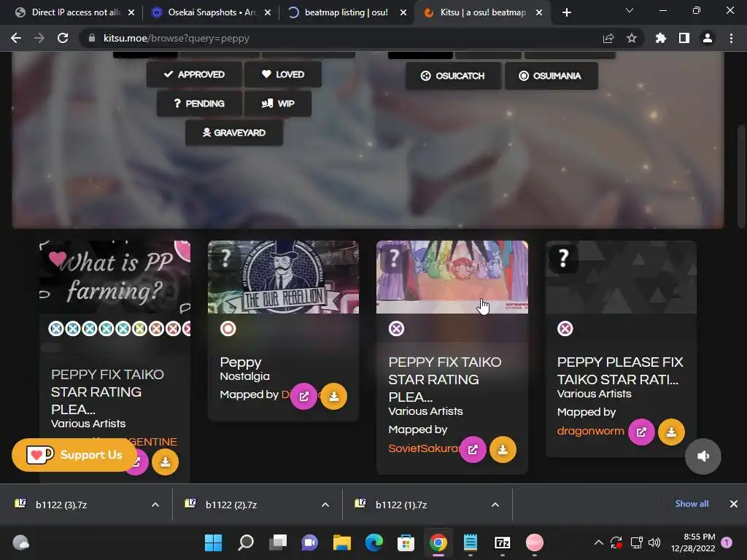Expand options for b1122 (2).7z download

coord(325,505)
